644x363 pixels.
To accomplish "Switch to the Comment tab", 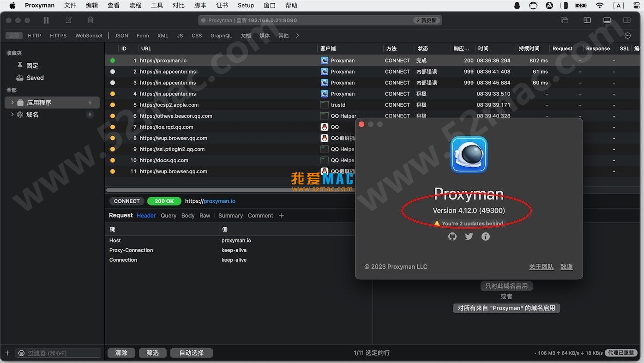I will [260, 216].
